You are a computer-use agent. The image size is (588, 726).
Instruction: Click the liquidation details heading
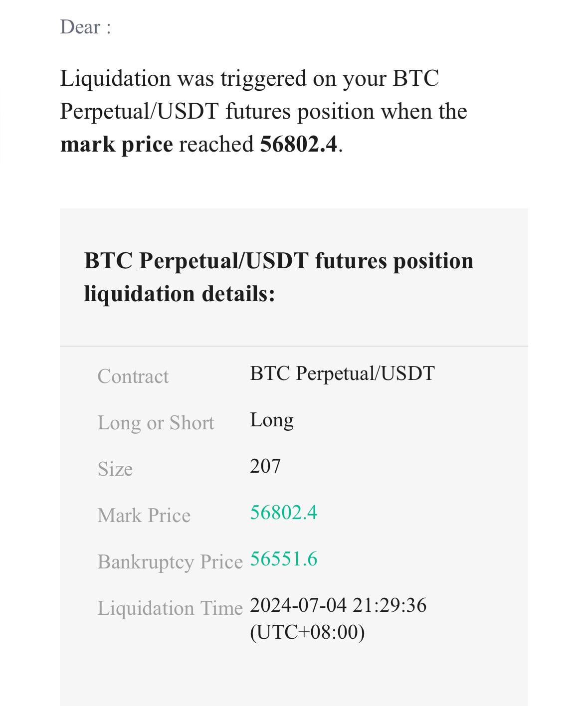click(279, 277)
